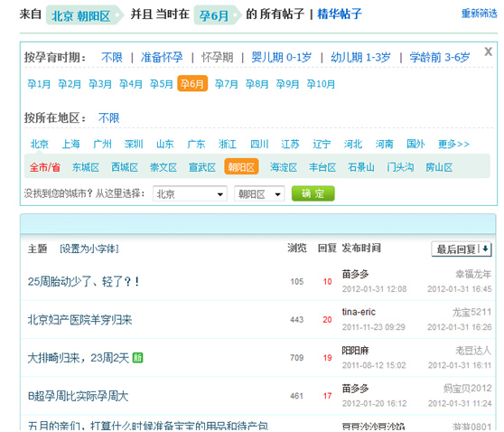Screen dimensions: 504x432
Task: Choose 孕4月 month filter
Action: pos(131,84)
